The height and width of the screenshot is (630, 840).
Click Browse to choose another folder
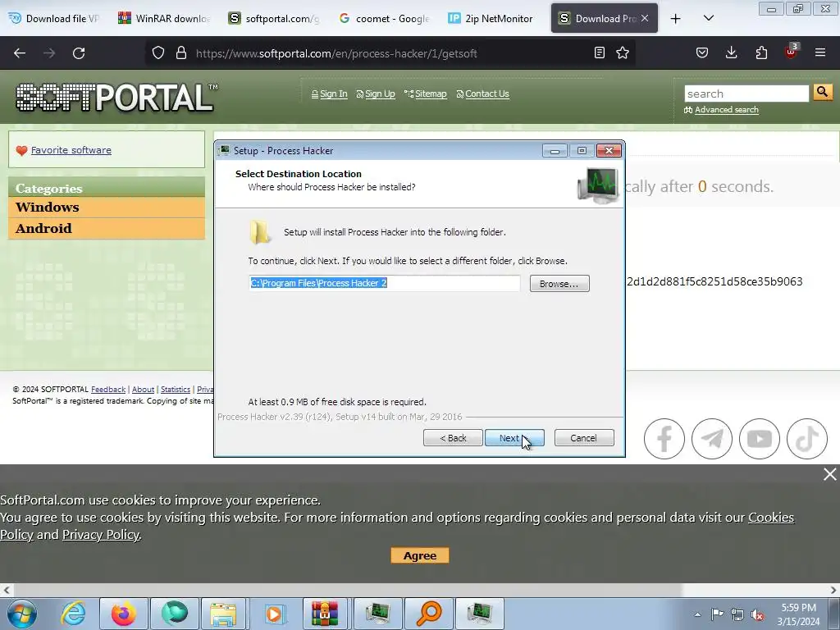(x=559, y=284)
